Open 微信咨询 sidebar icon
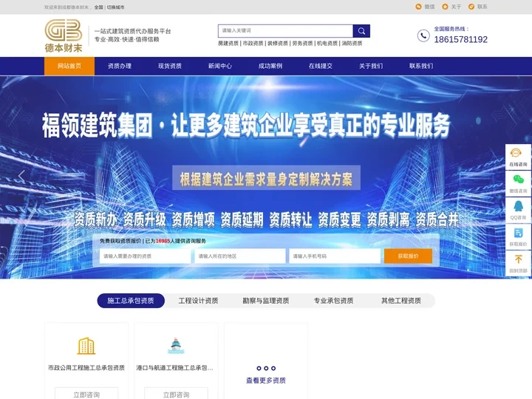Image resolution: width=532 pixels, height=399 pixels. click(518, 180)
